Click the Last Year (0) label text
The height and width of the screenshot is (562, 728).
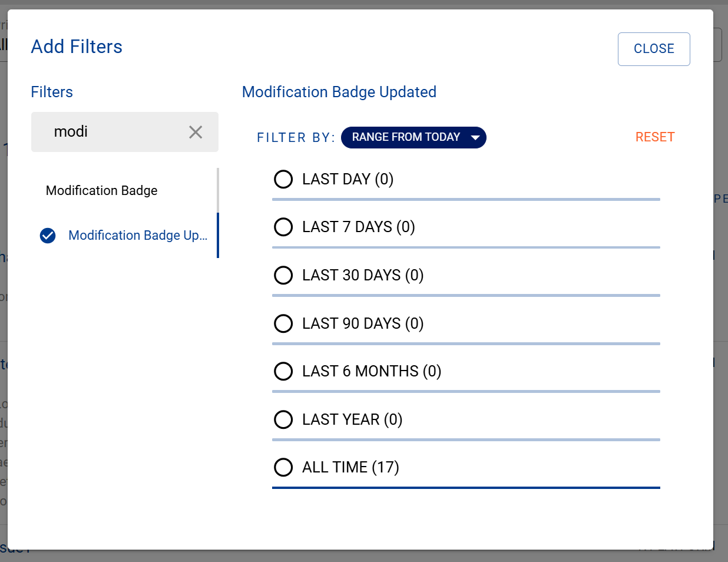pyautogui.click(x=352, y=419)
